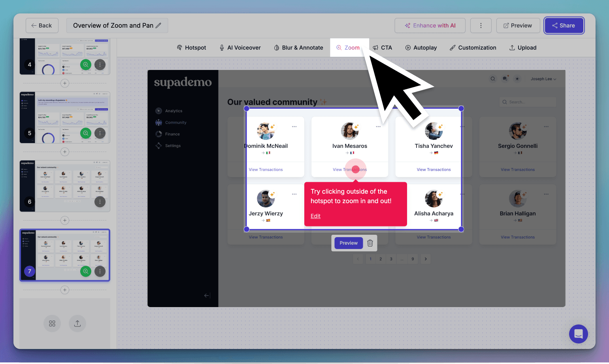609x364 pixels.
Task: Expand hidden pages via pagination ellipsis
Action: [x=402, y=259]
